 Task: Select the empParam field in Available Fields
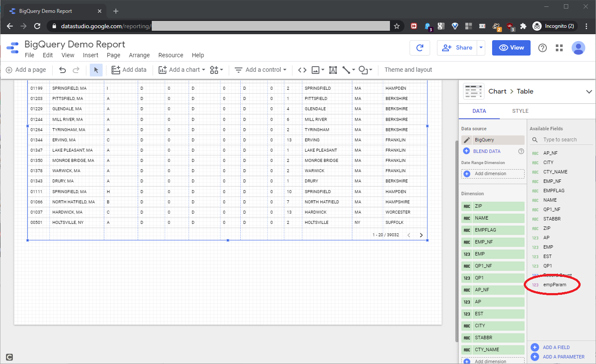[555, 285]
